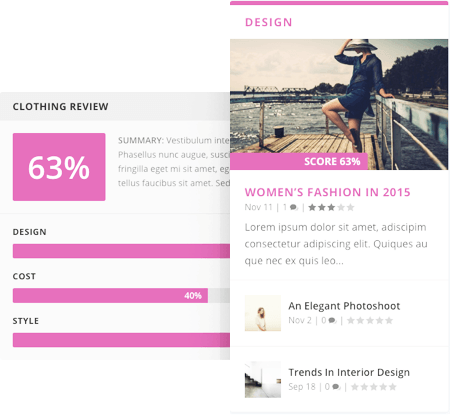Open the DESIGN category heading
450x415 pixels.
coord(269,22)
